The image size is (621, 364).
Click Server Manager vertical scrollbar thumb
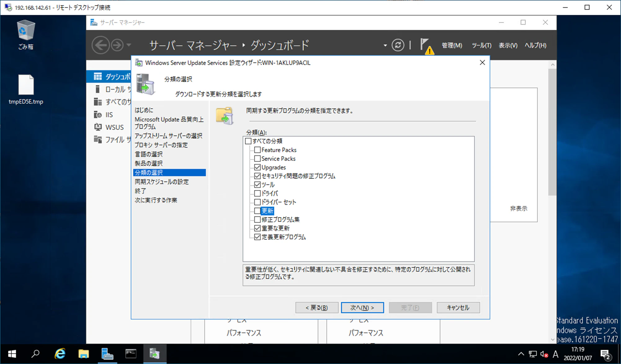click(x=552, y=132)
